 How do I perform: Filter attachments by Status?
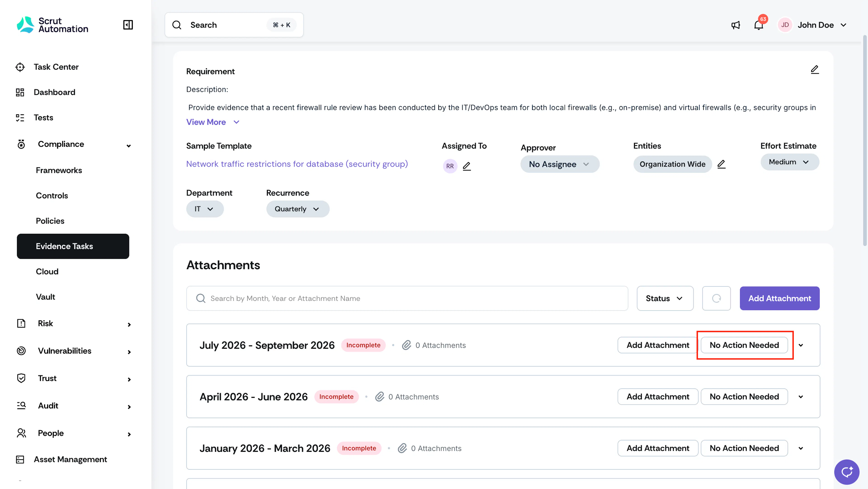tap(665, 298)
